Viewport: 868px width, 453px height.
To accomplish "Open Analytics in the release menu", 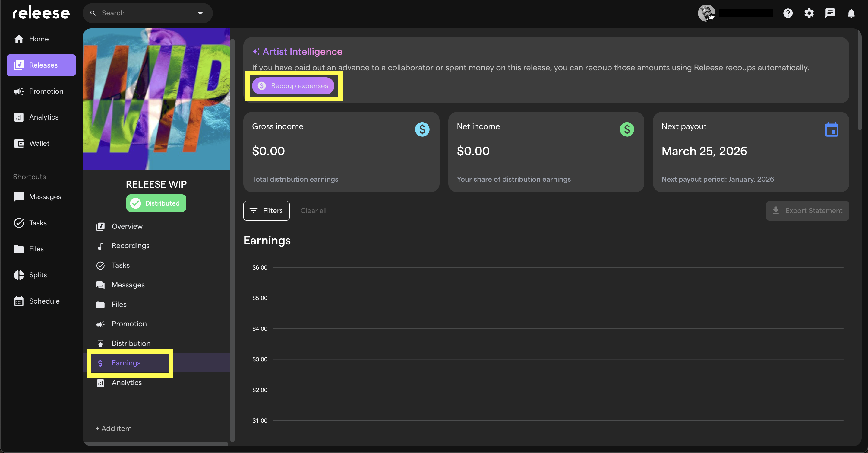I will (x=156, y=382).
